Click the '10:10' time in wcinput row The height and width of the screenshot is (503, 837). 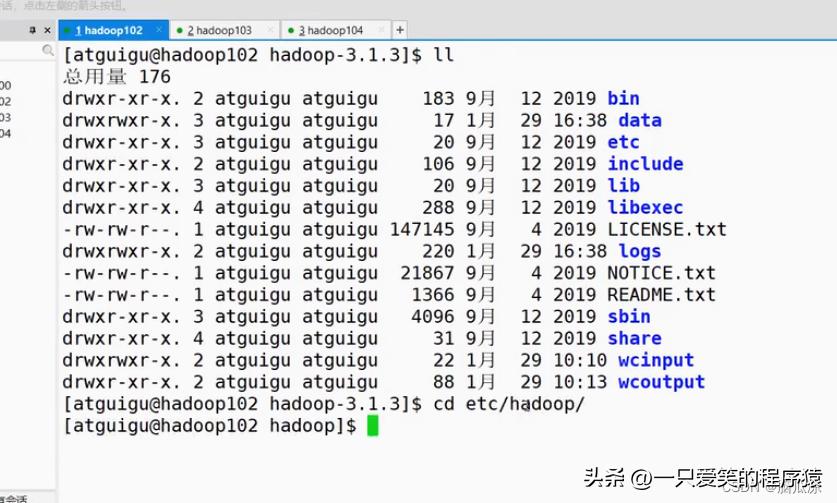tap(580, 360)
